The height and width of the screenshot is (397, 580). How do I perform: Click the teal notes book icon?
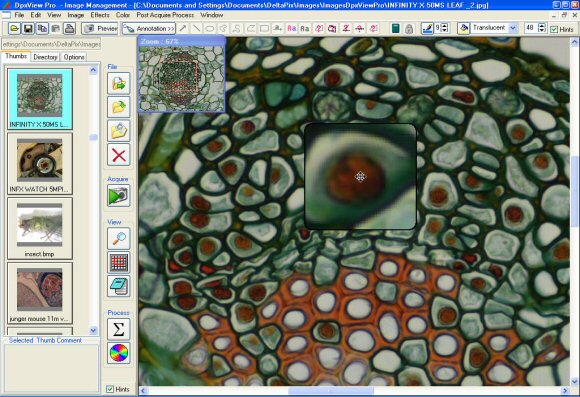click(119, 286)
